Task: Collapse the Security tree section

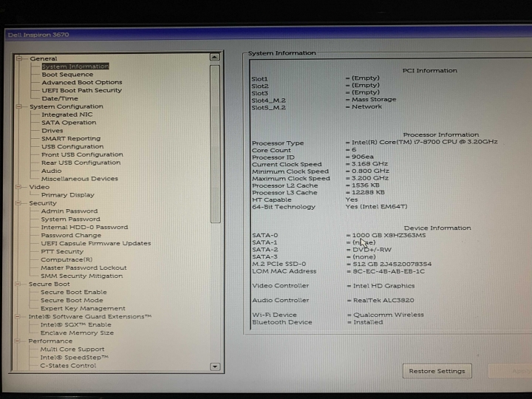Action: [x=18, y=203]
